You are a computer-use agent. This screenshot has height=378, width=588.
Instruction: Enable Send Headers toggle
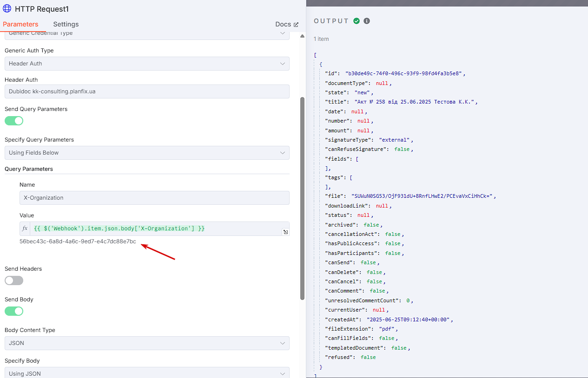pos(14,280)
